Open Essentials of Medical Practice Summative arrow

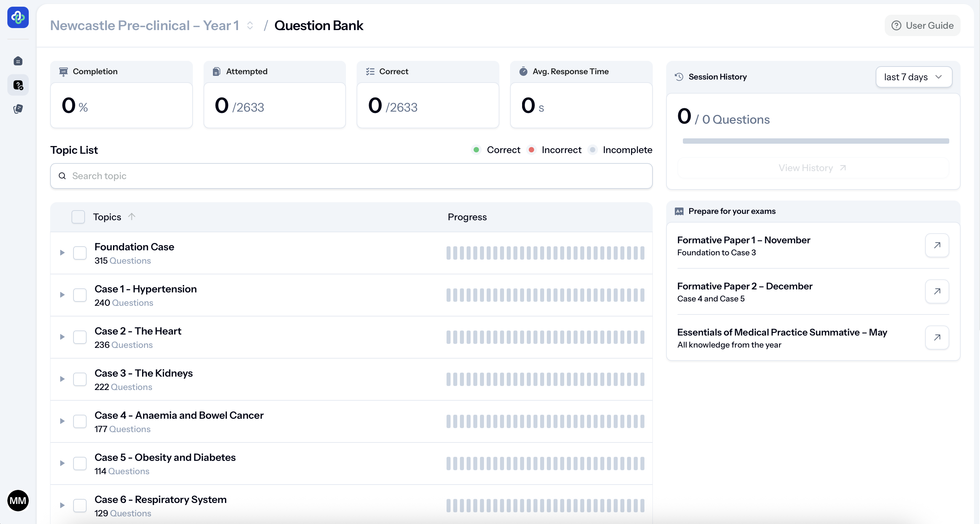click(x=937, y=337)
